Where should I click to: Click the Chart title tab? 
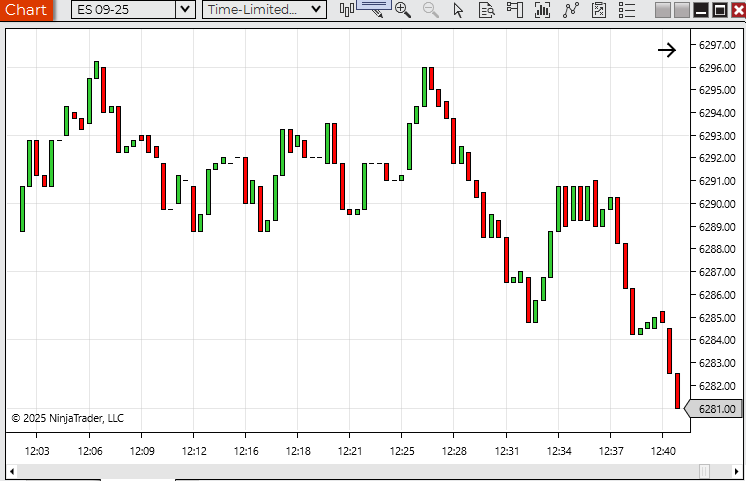pos(26,10)
